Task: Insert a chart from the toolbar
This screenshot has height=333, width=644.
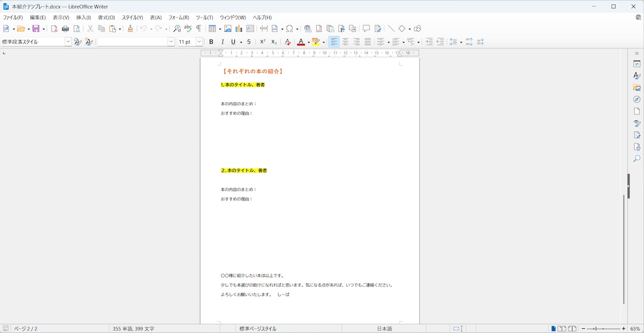Action: pos(239,29)
